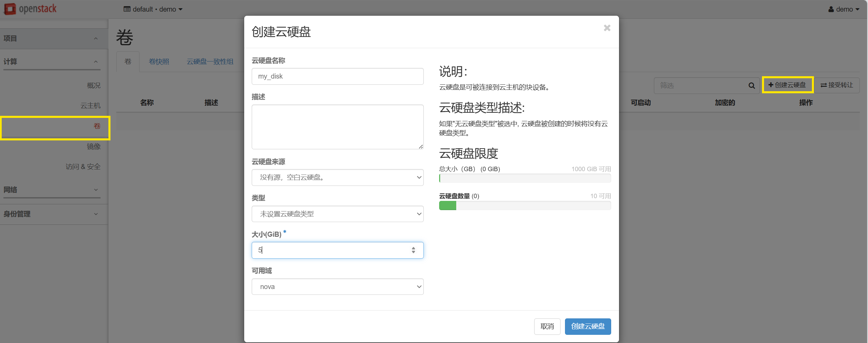Switch to the 卷快照 tab
Viewport: 868px width, 343px height.
(x=159, y=61)
